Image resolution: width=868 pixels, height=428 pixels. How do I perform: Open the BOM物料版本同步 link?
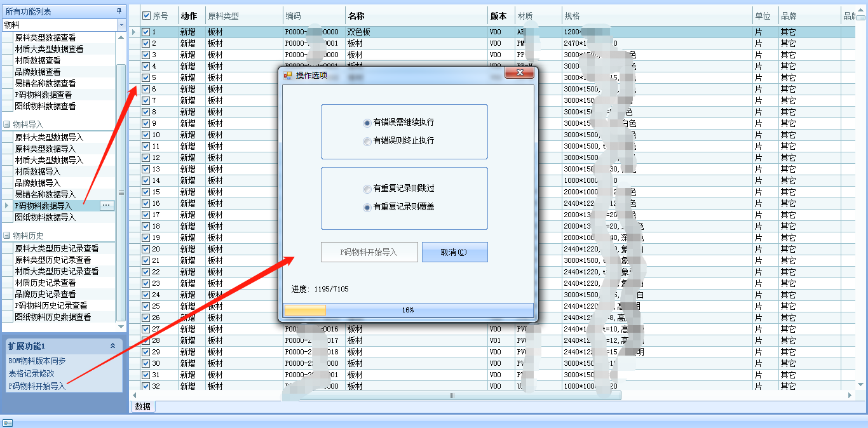point(37,361)
